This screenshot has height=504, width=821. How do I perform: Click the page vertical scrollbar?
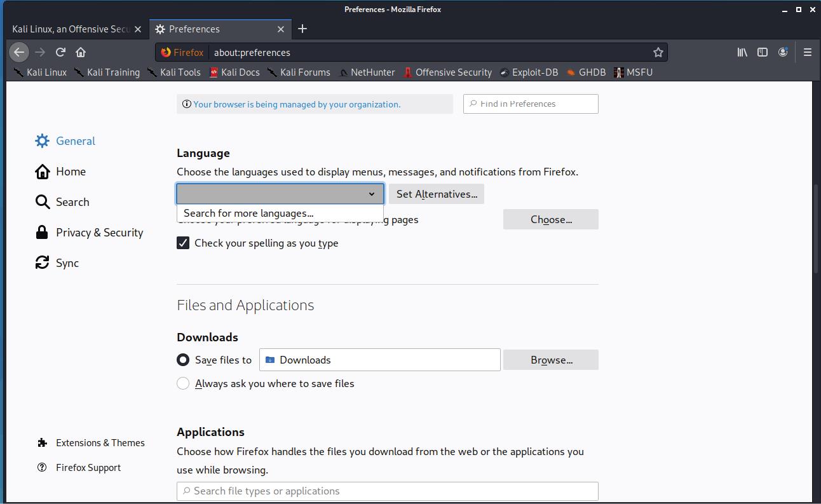[x=816, y=229]
